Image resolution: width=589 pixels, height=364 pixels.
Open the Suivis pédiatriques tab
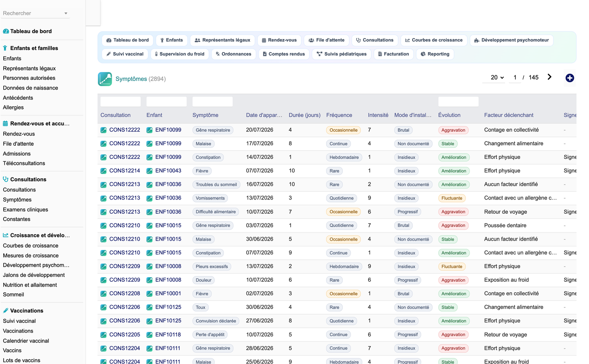point(342,54)
